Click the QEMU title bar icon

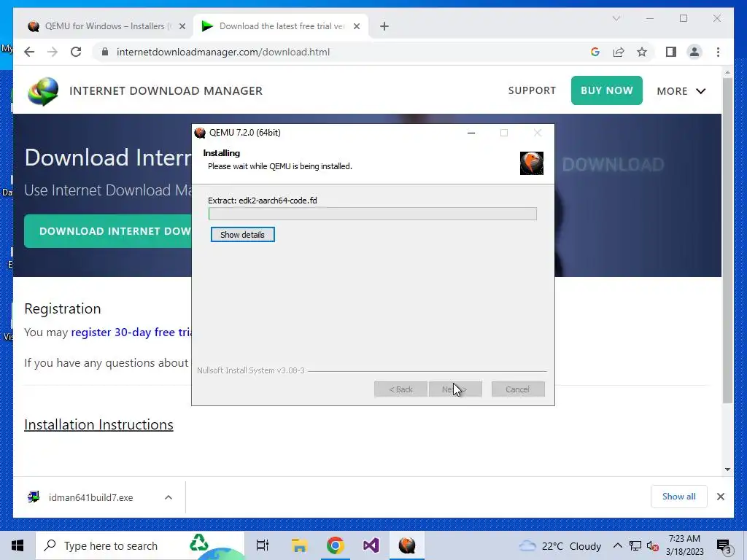200,133
